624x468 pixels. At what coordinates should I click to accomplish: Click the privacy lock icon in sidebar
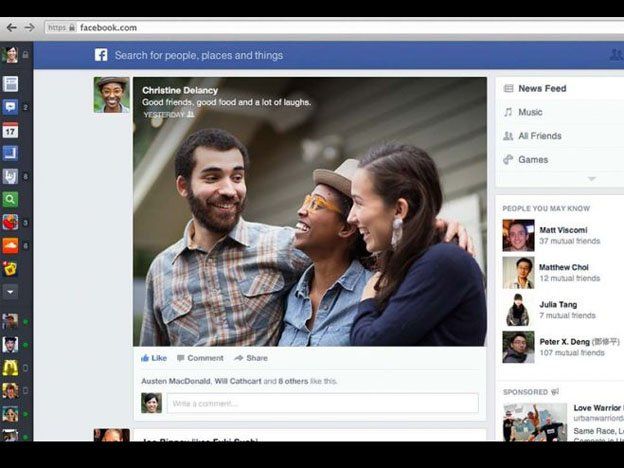[x=25, y=55]
